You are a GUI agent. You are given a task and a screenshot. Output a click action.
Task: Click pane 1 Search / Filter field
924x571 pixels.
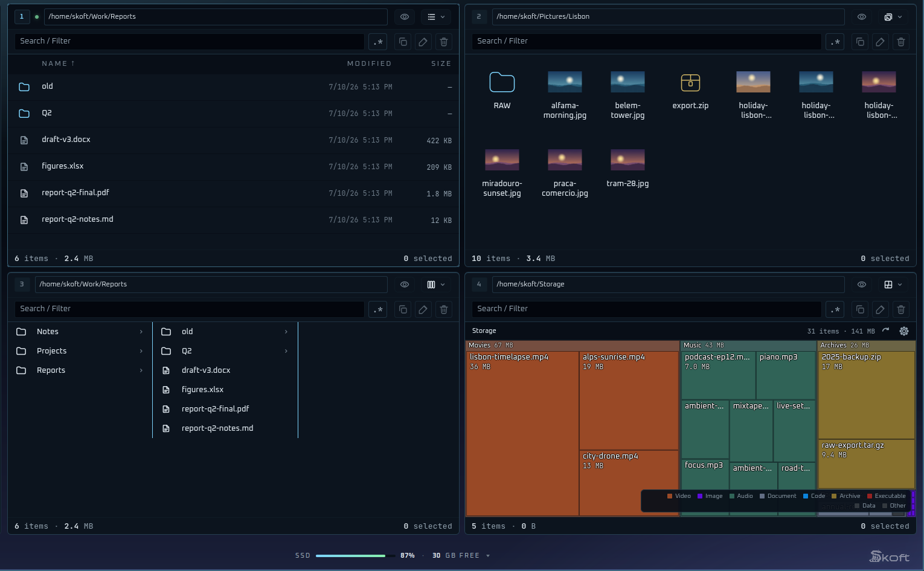[189, 42]
